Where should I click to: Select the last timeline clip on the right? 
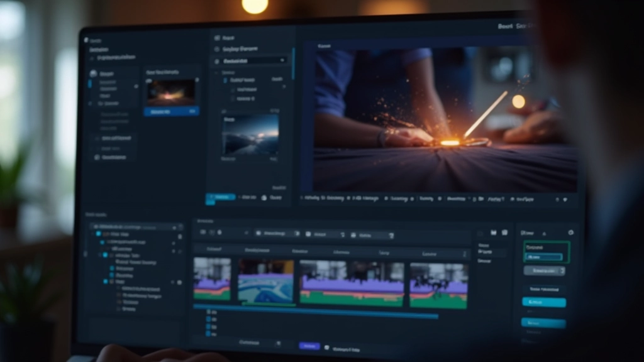(438, 286)
